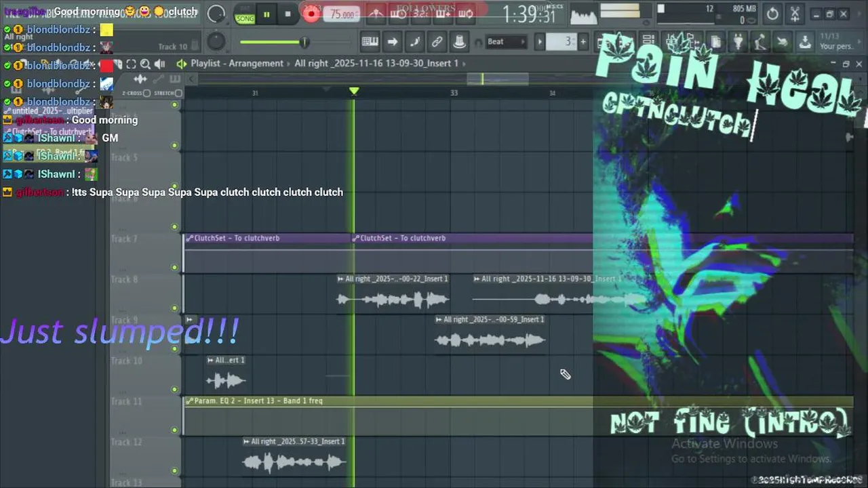The height and width of the screenshot is (488, 868).
Task: Open the green speaker Playlist menu icon
Action: (181, 64)
